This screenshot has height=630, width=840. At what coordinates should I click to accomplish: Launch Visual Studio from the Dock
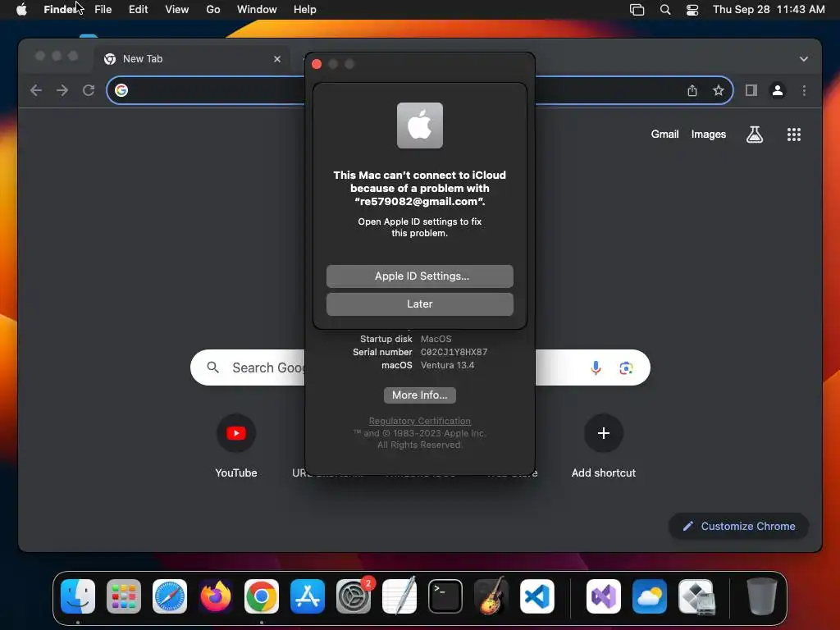[x=604, y=596]
